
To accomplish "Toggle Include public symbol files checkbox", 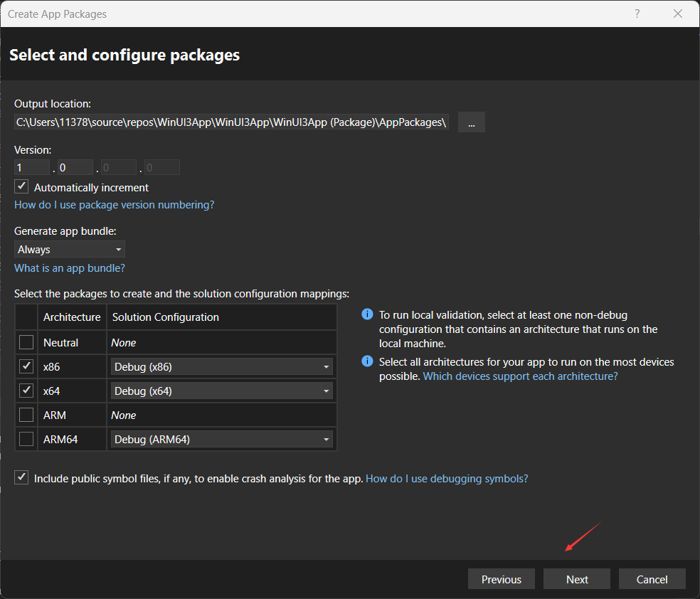I will click(21, 477).
